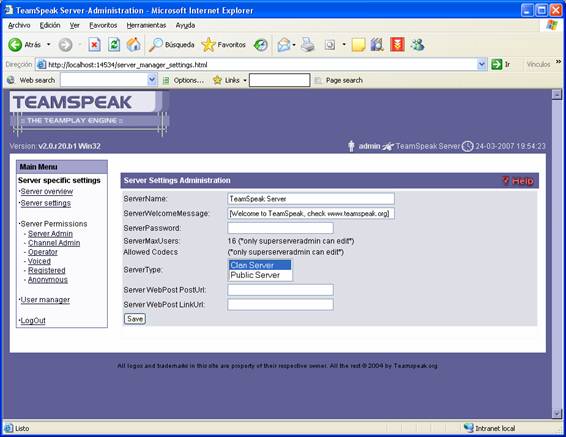Click the LogOut link
The image size is (566, 437).
(33, 320)
